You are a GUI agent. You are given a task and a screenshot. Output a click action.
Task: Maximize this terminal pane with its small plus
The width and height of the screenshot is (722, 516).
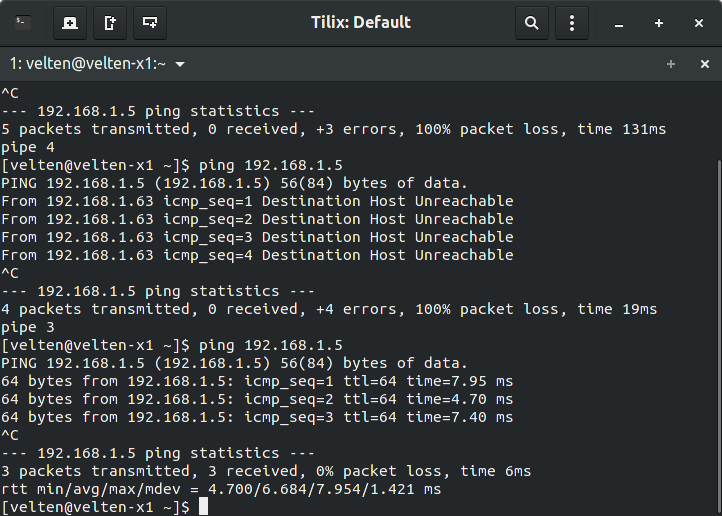click(x=671, y=64)
